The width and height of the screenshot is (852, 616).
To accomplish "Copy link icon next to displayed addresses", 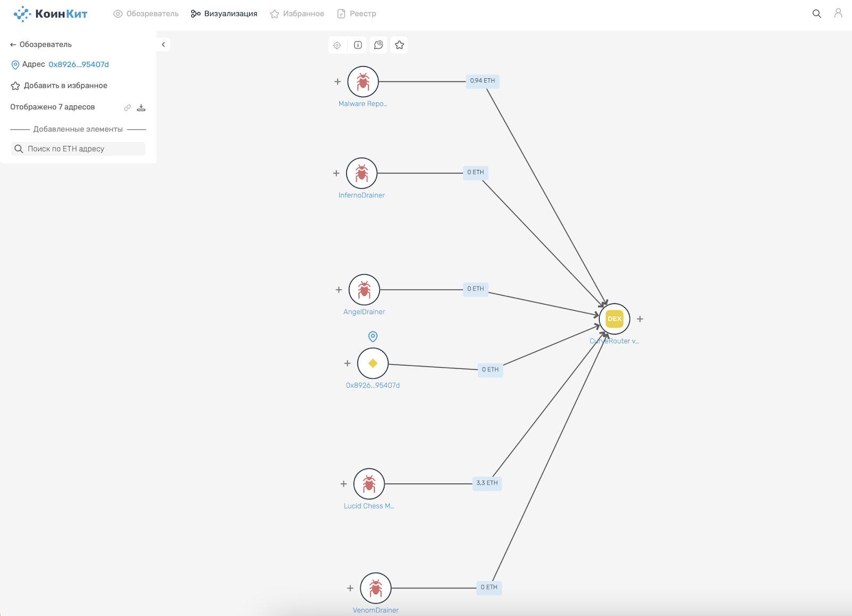I will coord(127,108).
